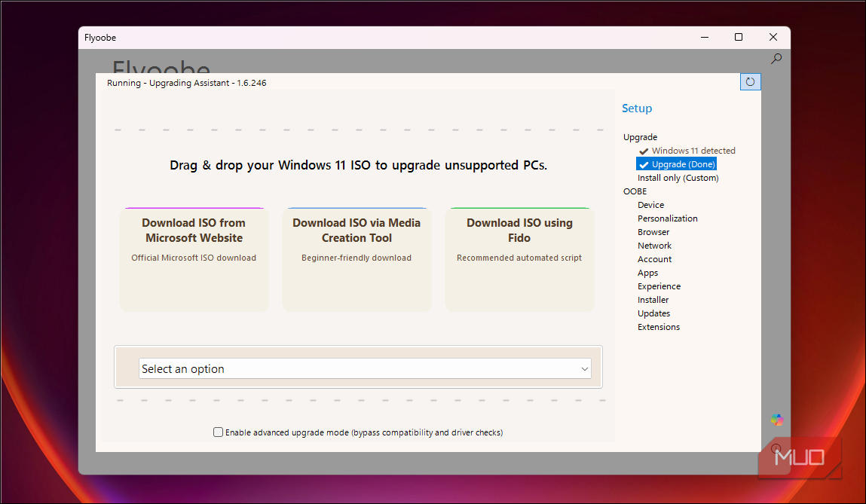Open the Installer section

[653, 300]
